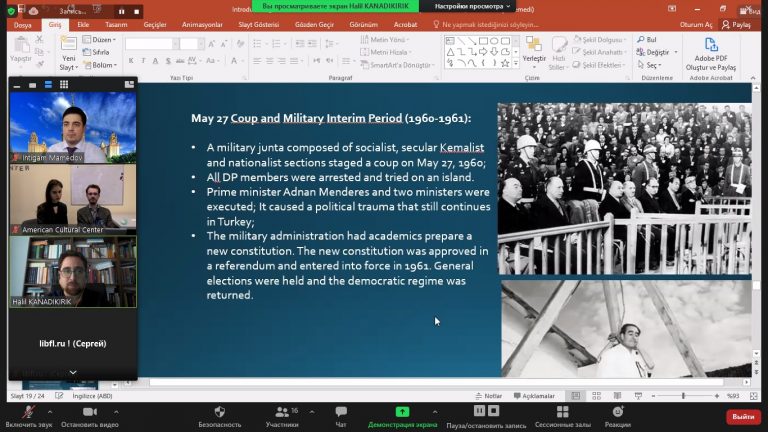Select Halil KANADIKIRIK video thumbnail
768x432 pixels.
(x=73, y=271)
